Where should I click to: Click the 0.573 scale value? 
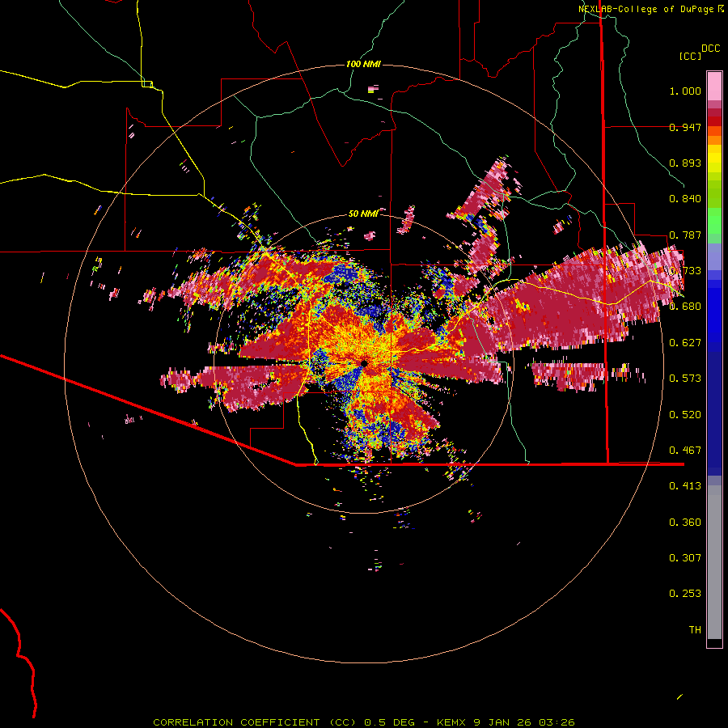pos(685,379)
